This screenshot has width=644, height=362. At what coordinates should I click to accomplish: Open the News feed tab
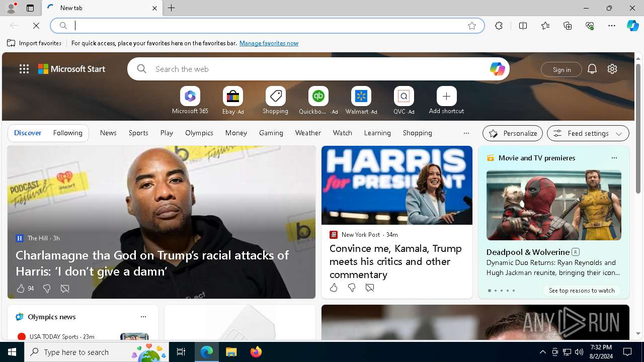pyautogui.click(x=108, y=133)
